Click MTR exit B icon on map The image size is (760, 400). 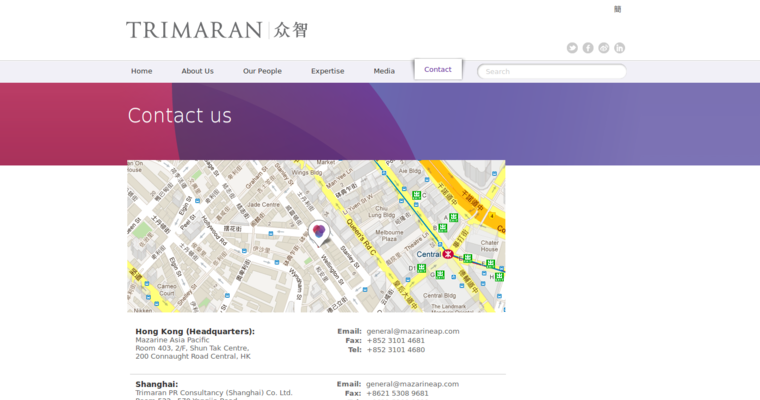pyautogui.click(x=443, y=228)
